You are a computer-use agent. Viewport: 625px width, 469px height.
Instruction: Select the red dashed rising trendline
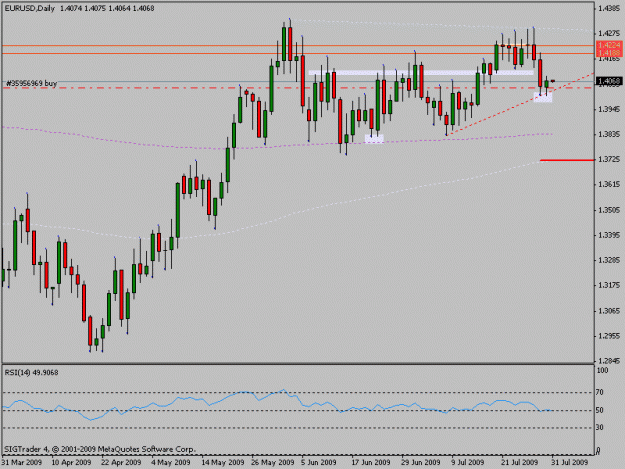[520, 104]
